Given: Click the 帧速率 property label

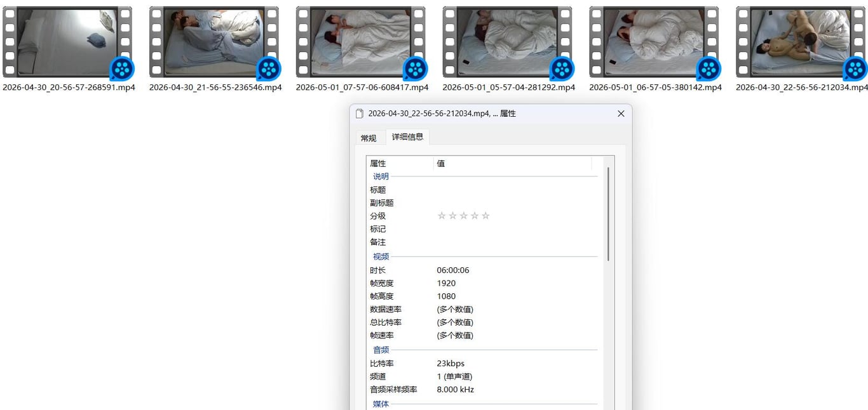Looking at the screenshot, I should (382, 336).
